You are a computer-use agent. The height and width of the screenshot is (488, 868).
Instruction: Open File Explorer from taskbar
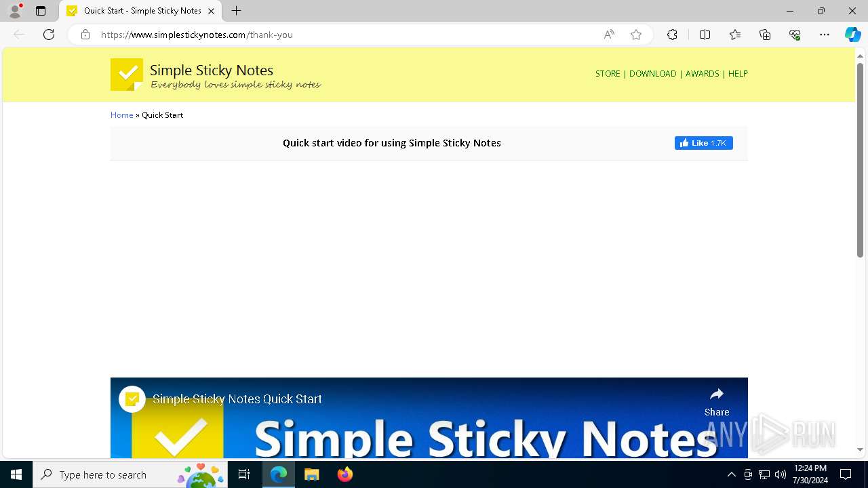311,474
